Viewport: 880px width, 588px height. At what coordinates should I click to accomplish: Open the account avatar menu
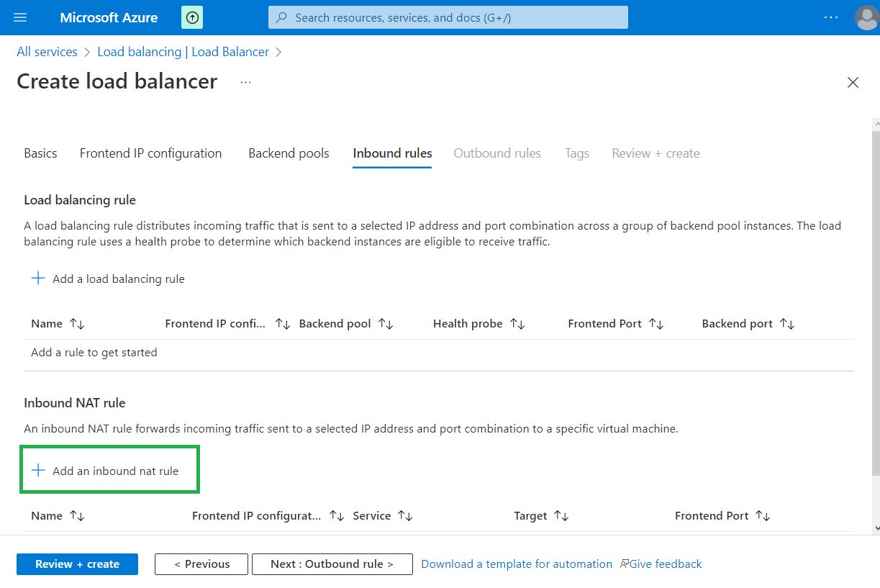pyautogui.click(x=867, y=17)
